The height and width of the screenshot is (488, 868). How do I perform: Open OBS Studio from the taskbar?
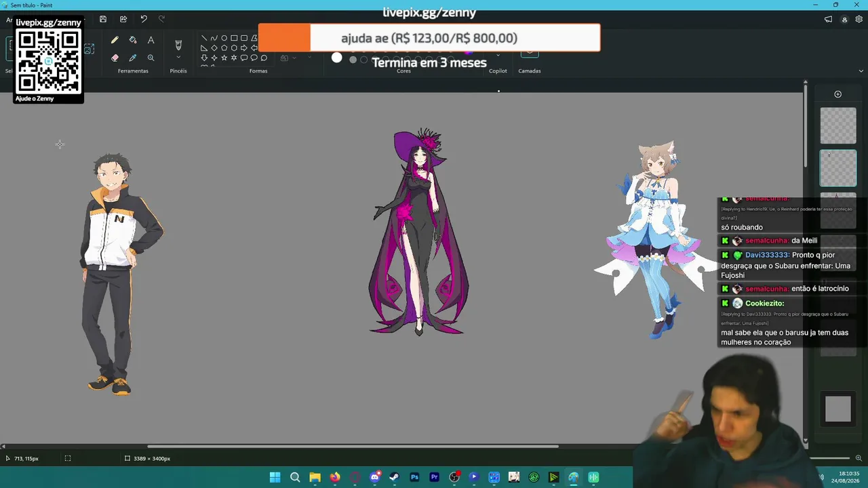[x=454, y=477]
